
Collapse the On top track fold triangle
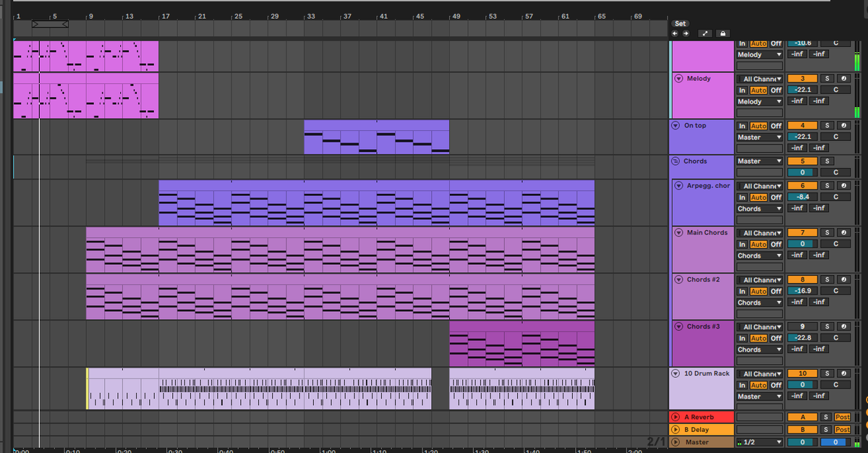tap(677, 125)
